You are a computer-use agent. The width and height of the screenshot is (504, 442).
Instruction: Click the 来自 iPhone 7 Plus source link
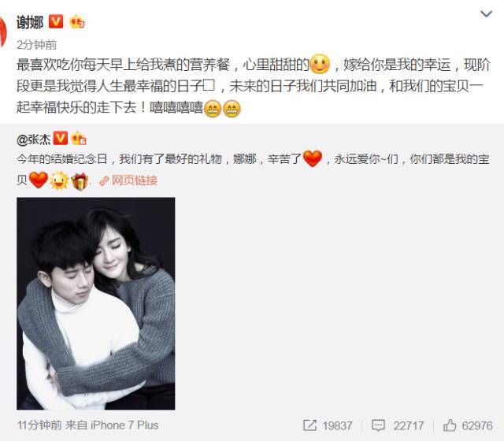[112, 425]
